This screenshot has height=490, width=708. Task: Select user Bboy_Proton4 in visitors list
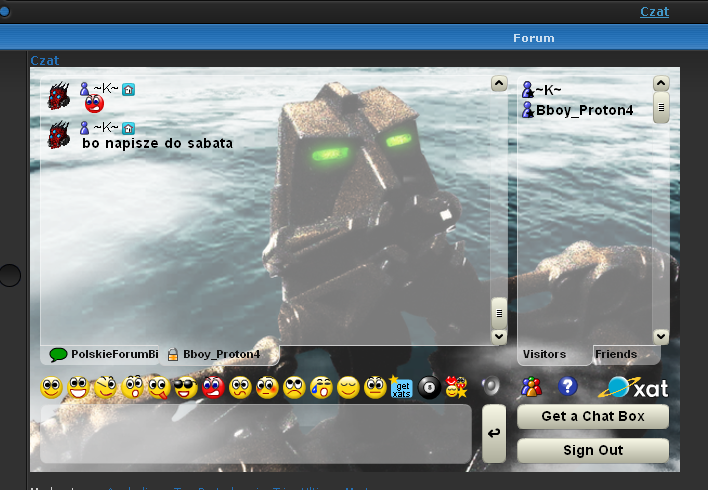(x=578, y=110)
